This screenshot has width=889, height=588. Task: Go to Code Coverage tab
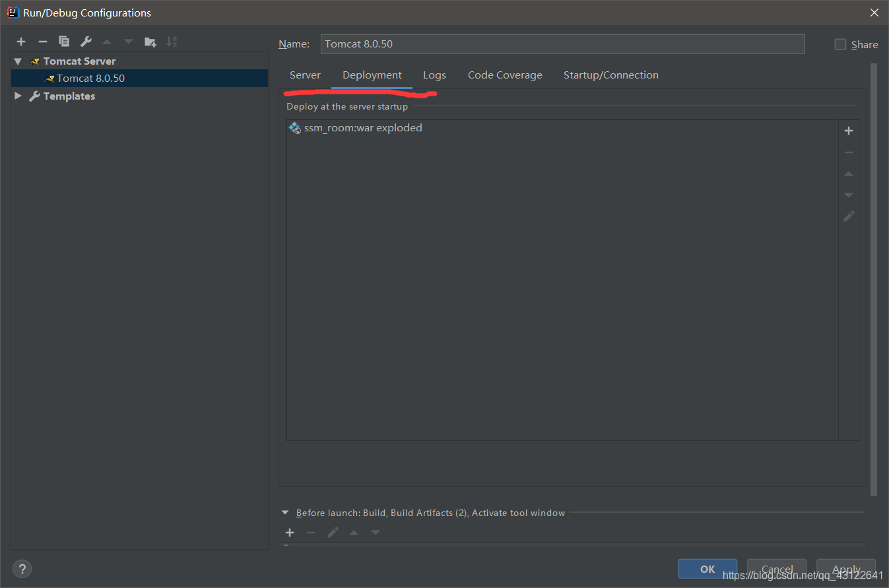505,75
